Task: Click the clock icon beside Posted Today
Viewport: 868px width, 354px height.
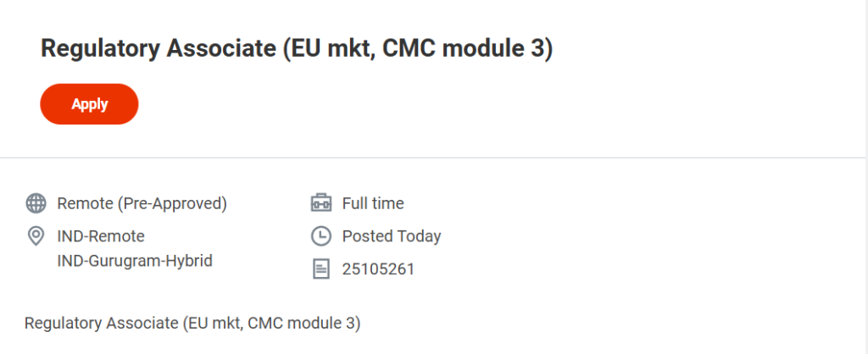Action: point(320,236)
